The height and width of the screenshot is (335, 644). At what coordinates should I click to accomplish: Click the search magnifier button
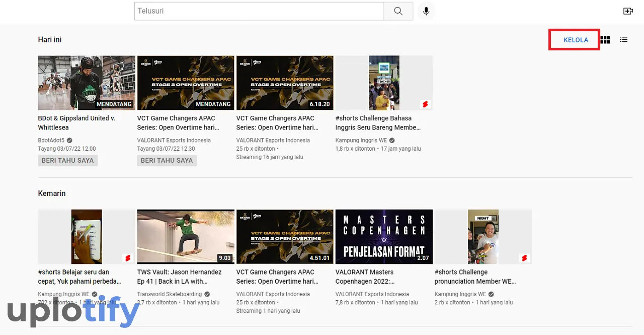[398, 11]
